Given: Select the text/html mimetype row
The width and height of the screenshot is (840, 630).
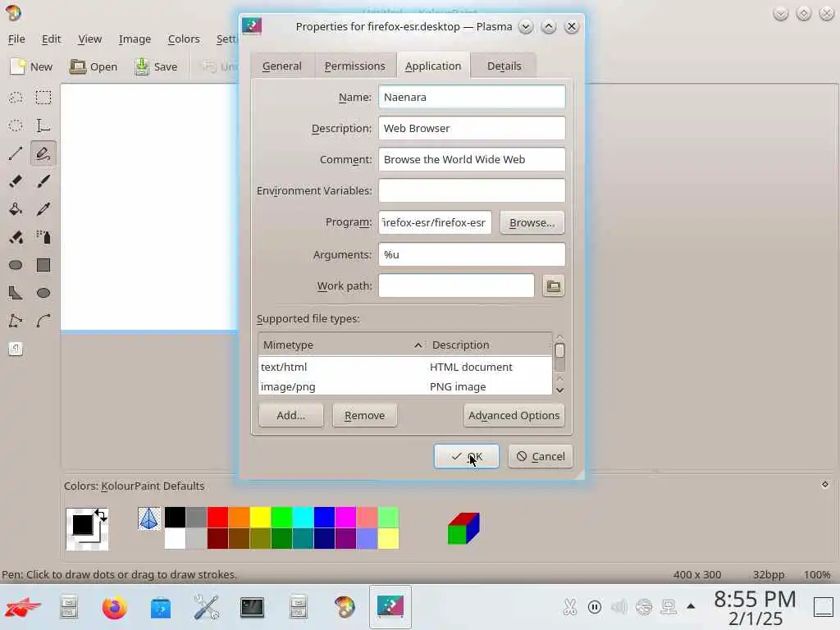Looking at the screenshot, I should [x=405, y=367].
